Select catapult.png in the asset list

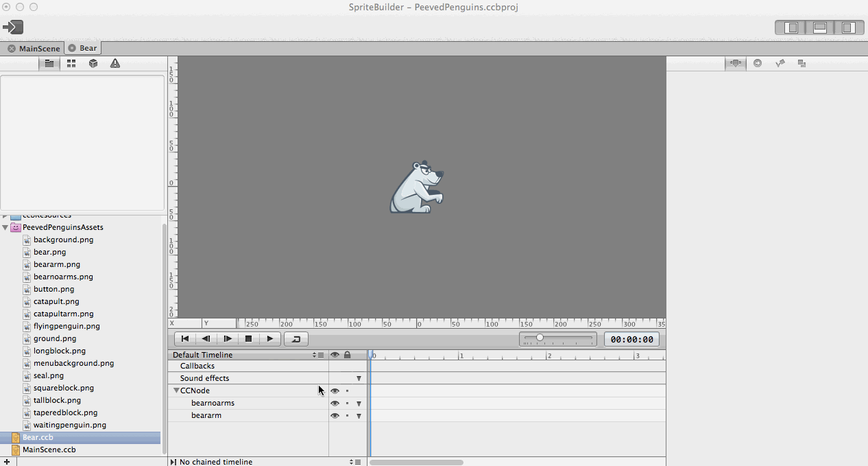[x=56, y=301]
